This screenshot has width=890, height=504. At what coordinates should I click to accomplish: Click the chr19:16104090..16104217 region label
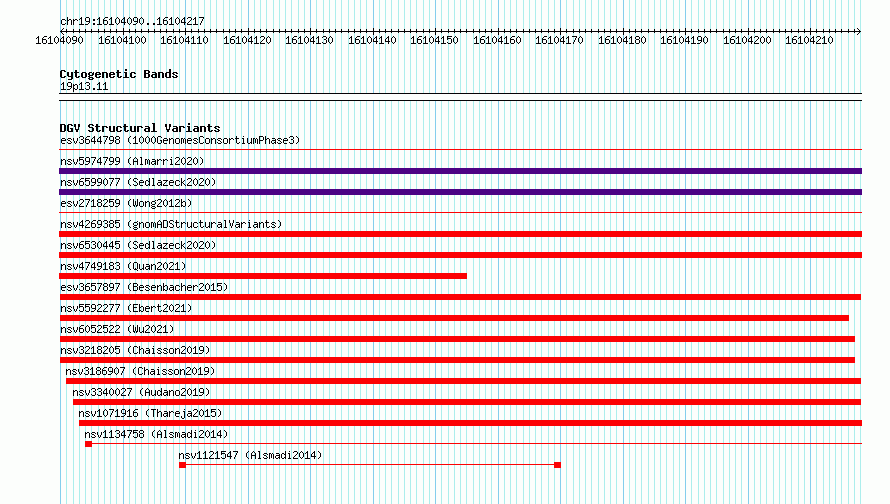coord(132,21)
